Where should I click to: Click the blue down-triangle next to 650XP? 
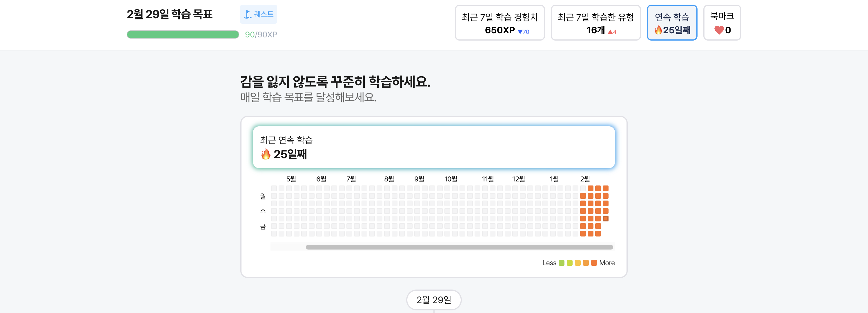520,32
